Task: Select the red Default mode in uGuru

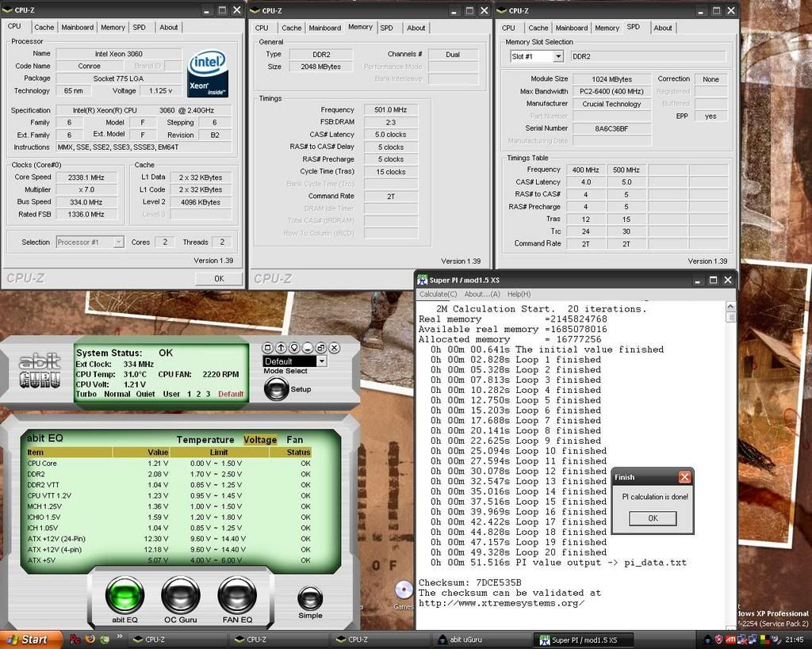Action: pos(231,394)
